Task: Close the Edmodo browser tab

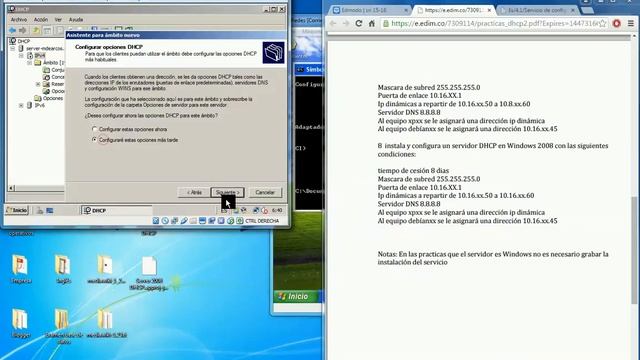Action: (406, 10)
